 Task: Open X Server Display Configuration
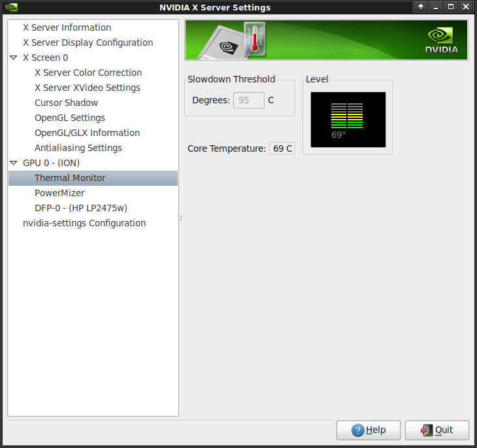[x=88, y=43]
